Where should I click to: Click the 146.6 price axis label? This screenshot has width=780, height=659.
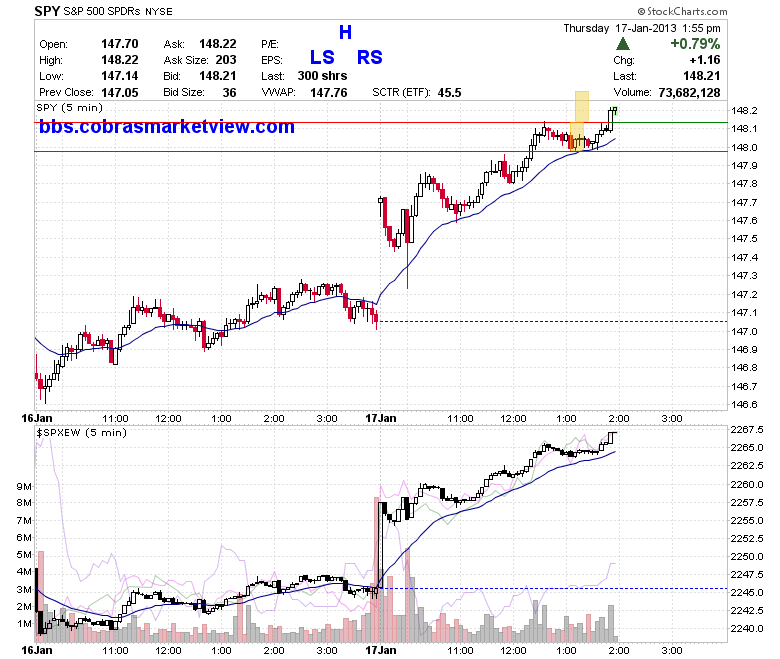coord(744,404)
